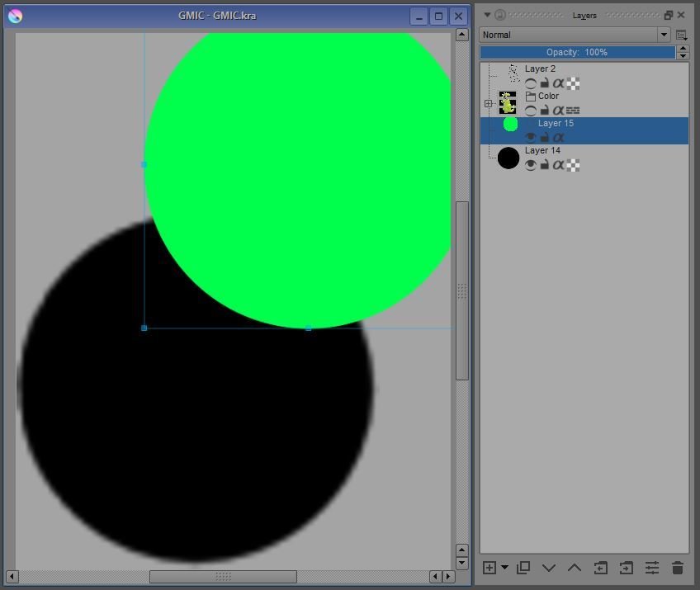Toggle alpha lock on Layer 15
Image resolution: width=700 pixels, height=590 pixels.
coord(558,138)
